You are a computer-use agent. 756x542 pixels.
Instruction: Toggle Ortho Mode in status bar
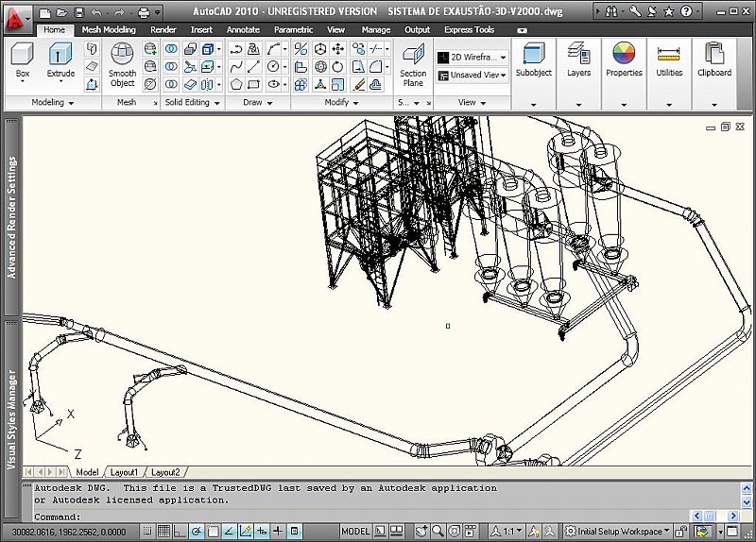coord(181,532)
